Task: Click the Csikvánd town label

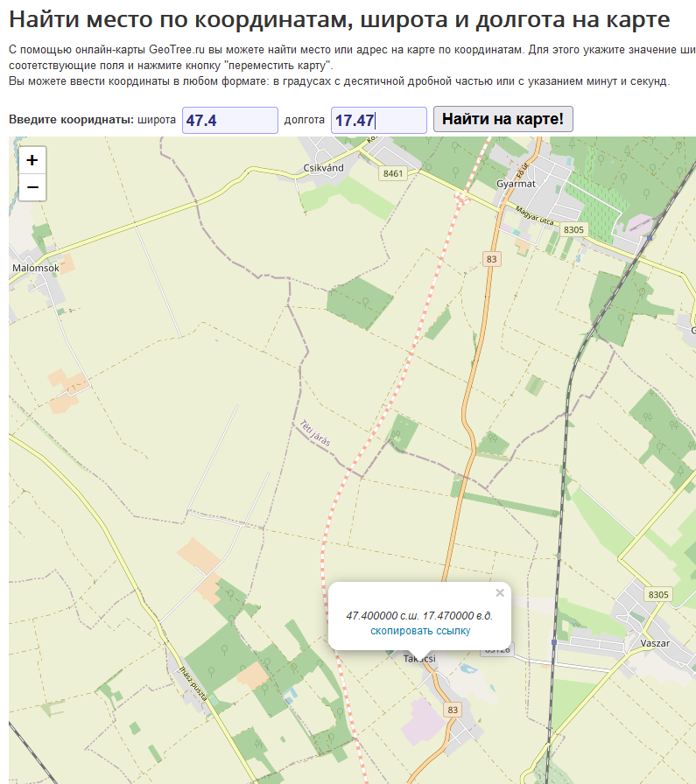Action: tap(321, 167)
